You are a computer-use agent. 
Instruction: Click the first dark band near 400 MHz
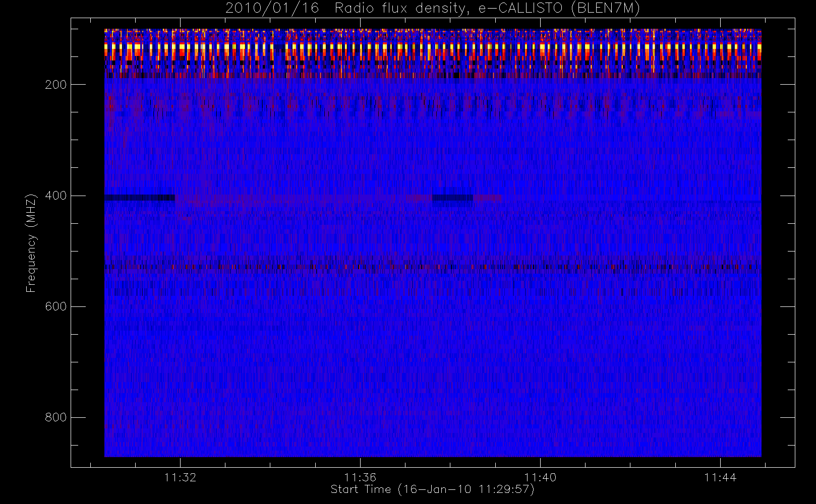[140, 198]
